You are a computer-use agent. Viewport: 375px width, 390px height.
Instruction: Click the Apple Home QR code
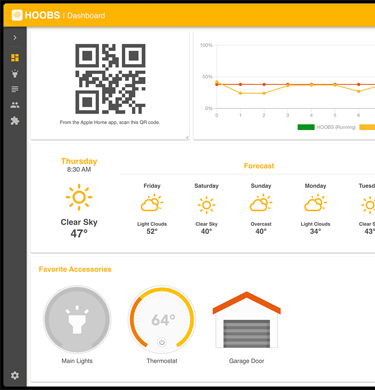[x=110, y=79]
